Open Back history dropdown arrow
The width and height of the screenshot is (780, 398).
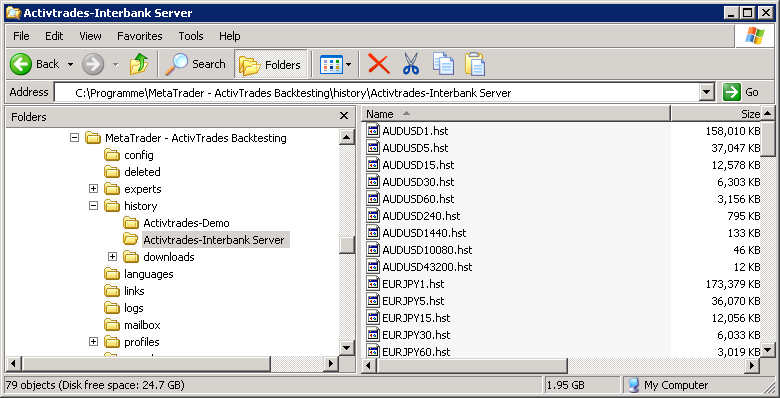70,65
